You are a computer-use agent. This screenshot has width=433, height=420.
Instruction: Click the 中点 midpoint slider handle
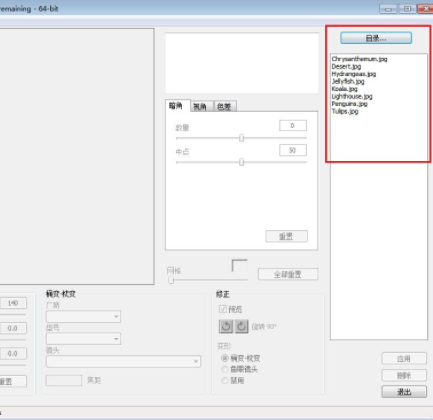(241, 162)
